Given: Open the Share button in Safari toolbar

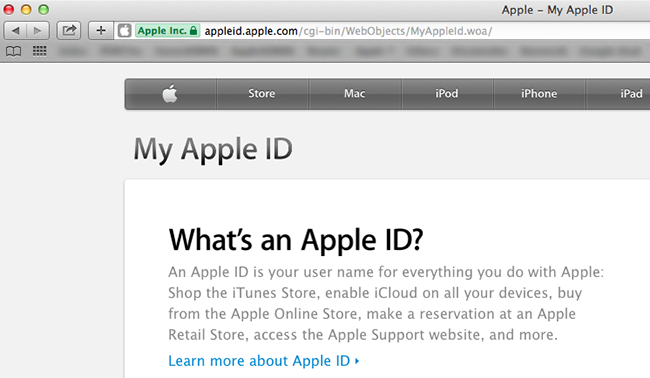Looking at the screenshot, I should pyautogui.click(x=69, y=31).
